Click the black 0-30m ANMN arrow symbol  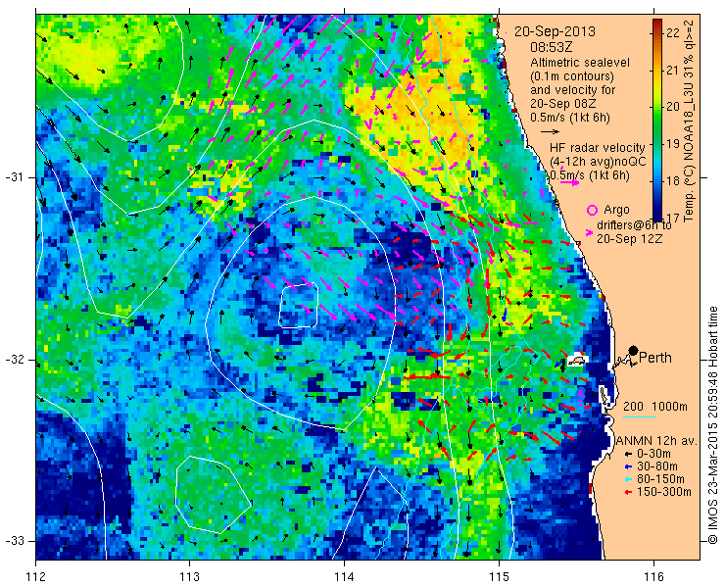click(627, 455)
